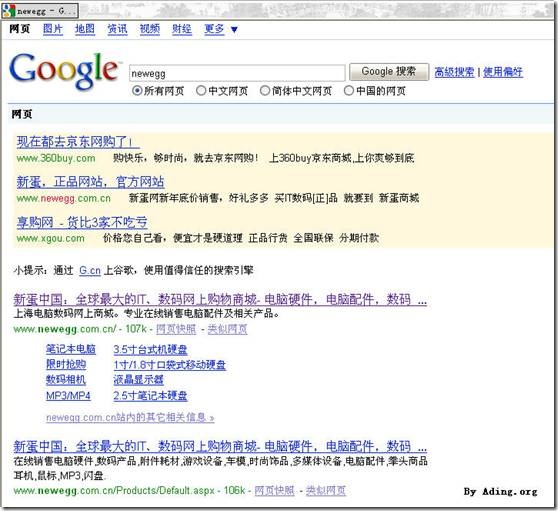Image resolution: width=558 pixels, height=511 pixels.
Task: Click the www.xgou.com ad URL text
Action: [51, 238]
